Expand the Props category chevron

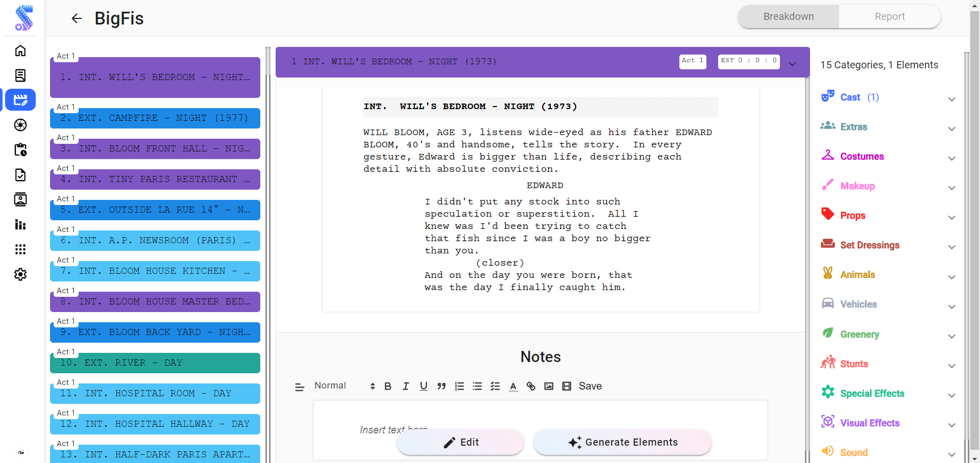click(x=951, y=217)
